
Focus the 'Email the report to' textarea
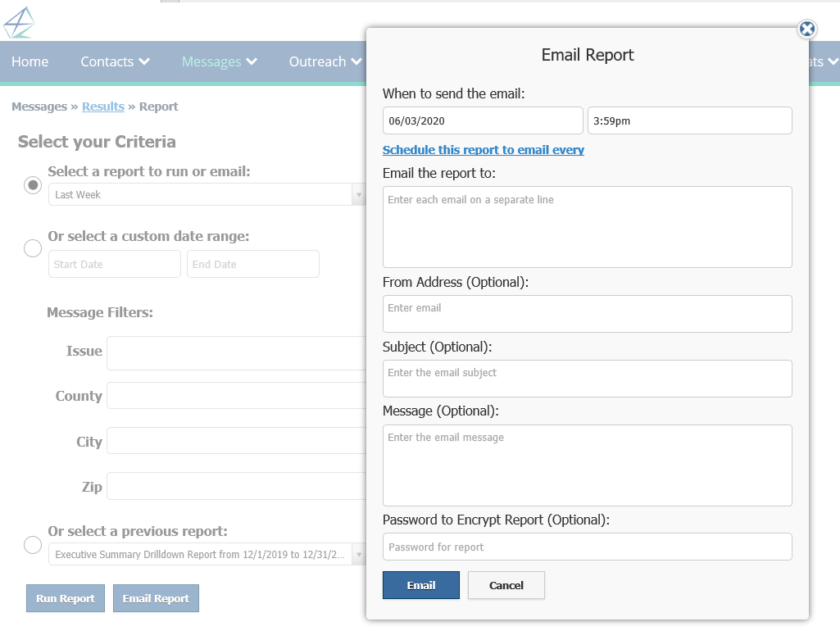587,227
